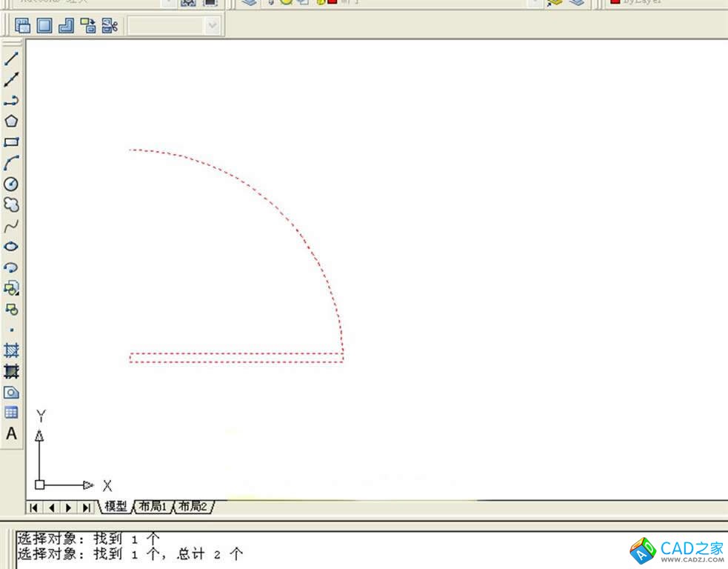Viewport: 728px width, 569px height.
Task: Select the Table tool
Action: click(x=11, y=413)
